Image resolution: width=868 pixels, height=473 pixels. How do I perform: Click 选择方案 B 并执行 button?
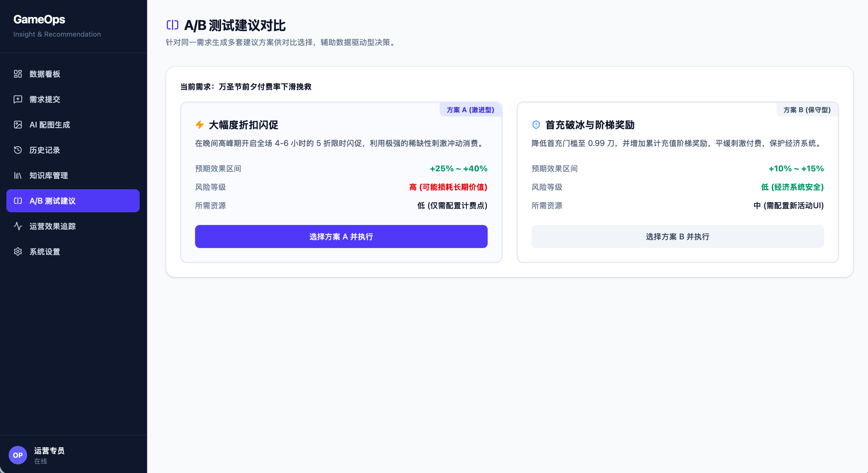point(678,236)
